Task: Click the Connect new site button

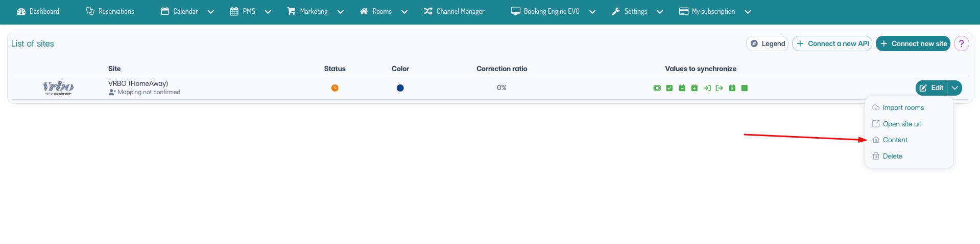Action: pyautogui.click(x=913, y=43)
